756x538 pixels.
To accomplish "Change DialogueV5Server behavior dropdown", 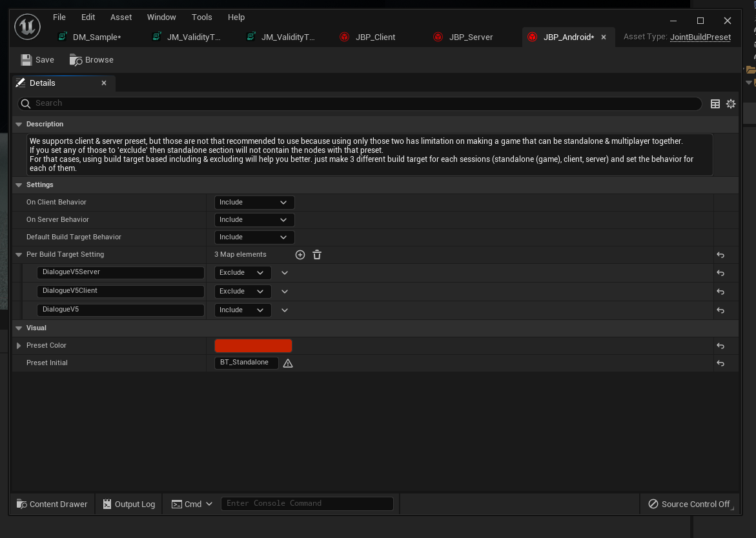I will (242, 273).
